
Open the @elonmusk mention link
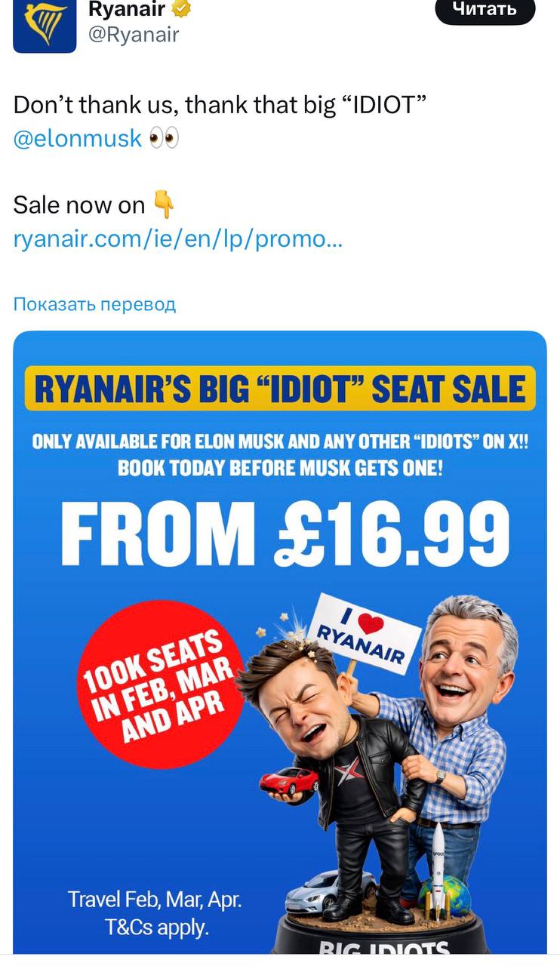(78, 139)
